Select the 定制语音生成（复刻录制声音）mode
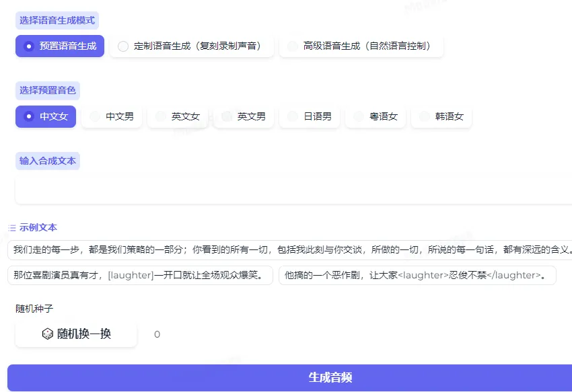This screenshot has height=392, width=572. coord(195,46)
